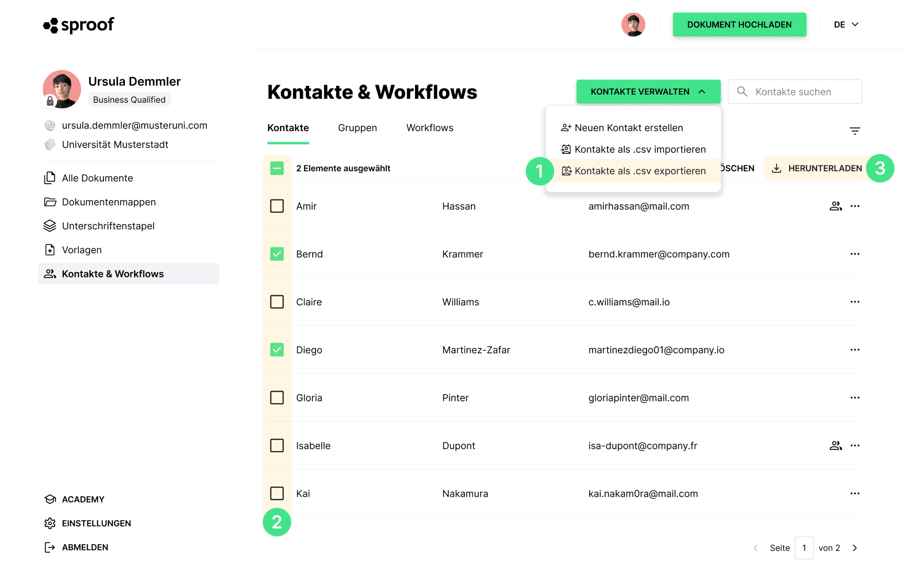
Task: Toggle the select-all checkbox in header row
Action: pyautogui.click(x=277, y=168)
